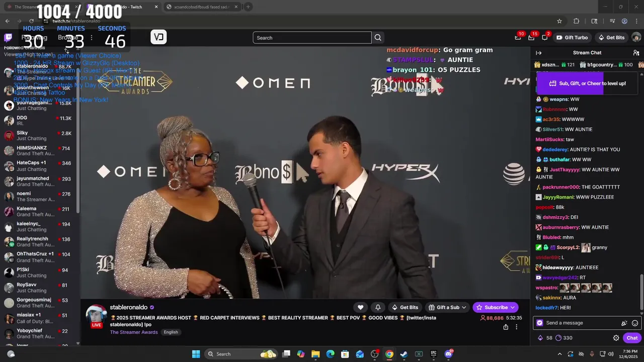This screenshot has width=644, height=362.
Task: Expand the system tray hidden icons chevron
Action: click(559, 354)
